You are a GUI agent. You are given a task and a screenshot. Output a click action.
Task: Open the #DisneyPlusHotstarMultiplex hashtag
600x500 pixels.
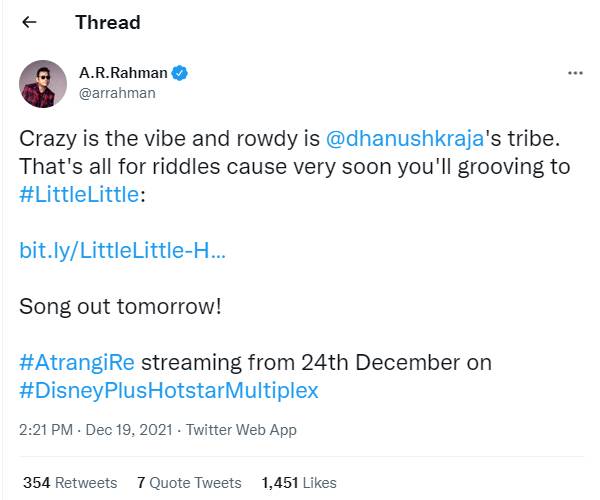[x=168, y=390]
